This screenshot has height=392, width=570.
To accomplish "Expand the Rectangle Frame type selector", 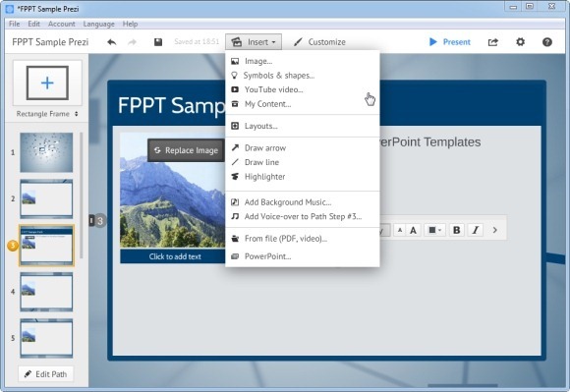I will point(47,114).
